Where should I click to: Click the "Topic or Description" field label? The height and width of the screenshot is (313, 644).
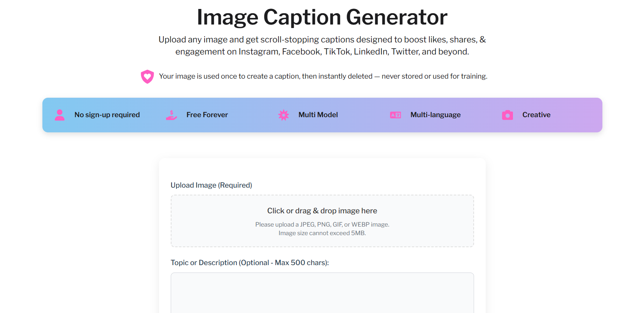(250, 263)
